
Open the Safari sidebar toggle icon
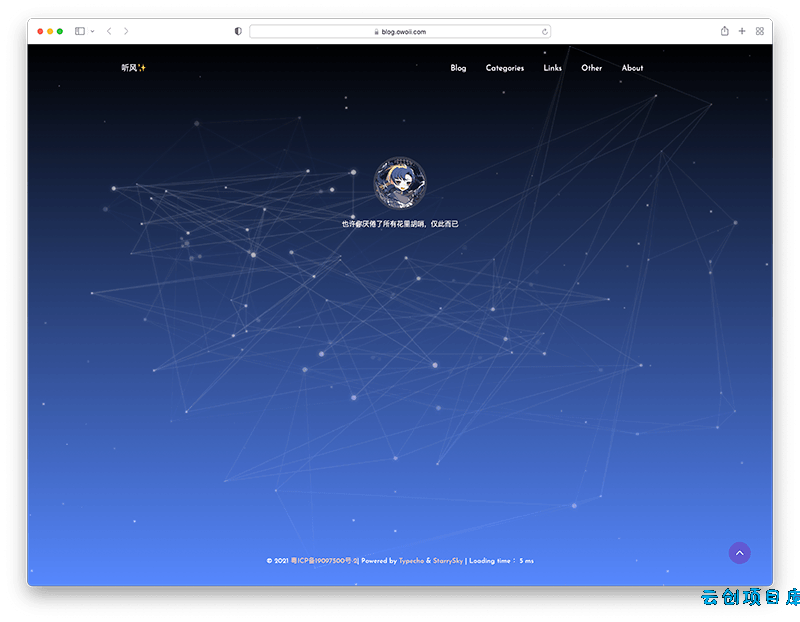point(80,31)
